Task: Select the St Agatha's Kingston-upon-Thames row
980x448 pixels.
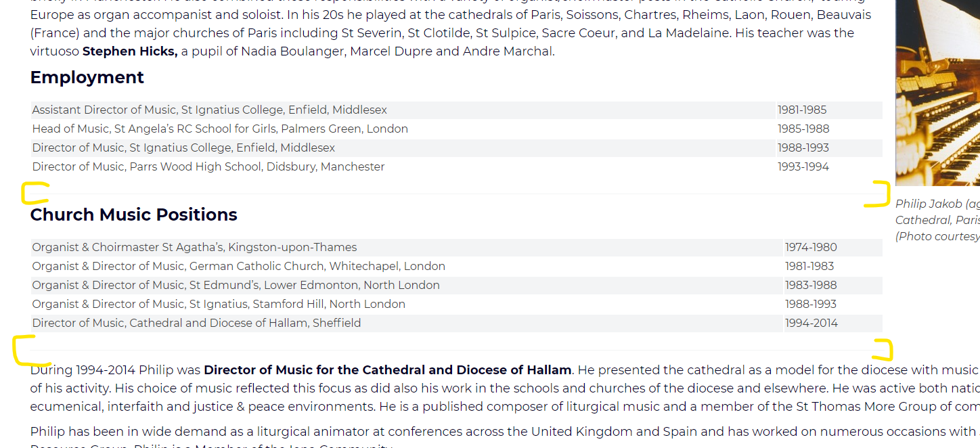Action: click(x=194, y=248)
